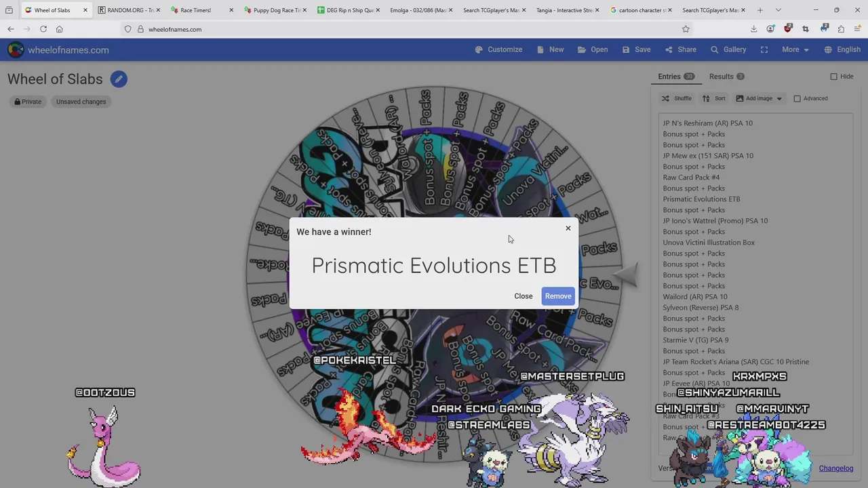
Task: Switch to Tangia Interactive Stream tab
Action: (x=567, y=10)
